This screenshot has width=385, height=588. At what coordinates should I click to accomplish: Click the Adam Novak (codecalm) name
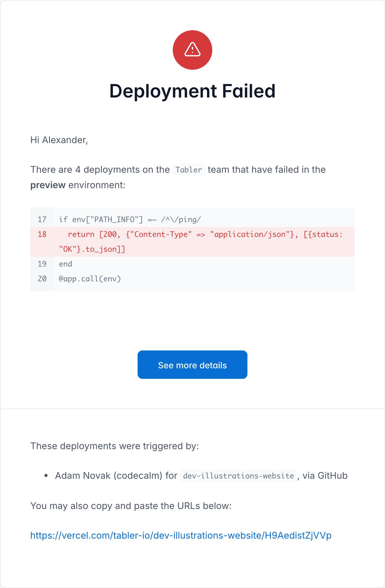pyautogui.click(x=109, y=476)
